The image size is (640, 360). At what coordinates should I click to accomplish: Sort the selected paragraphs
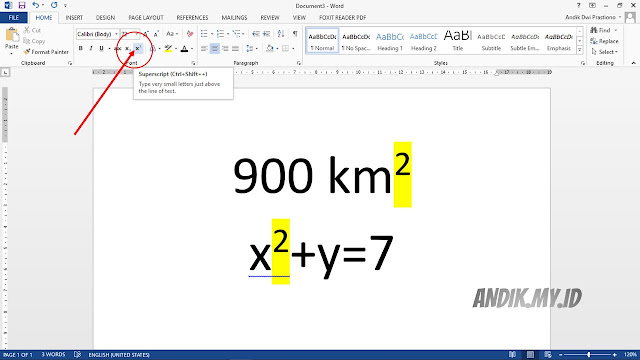281,34
